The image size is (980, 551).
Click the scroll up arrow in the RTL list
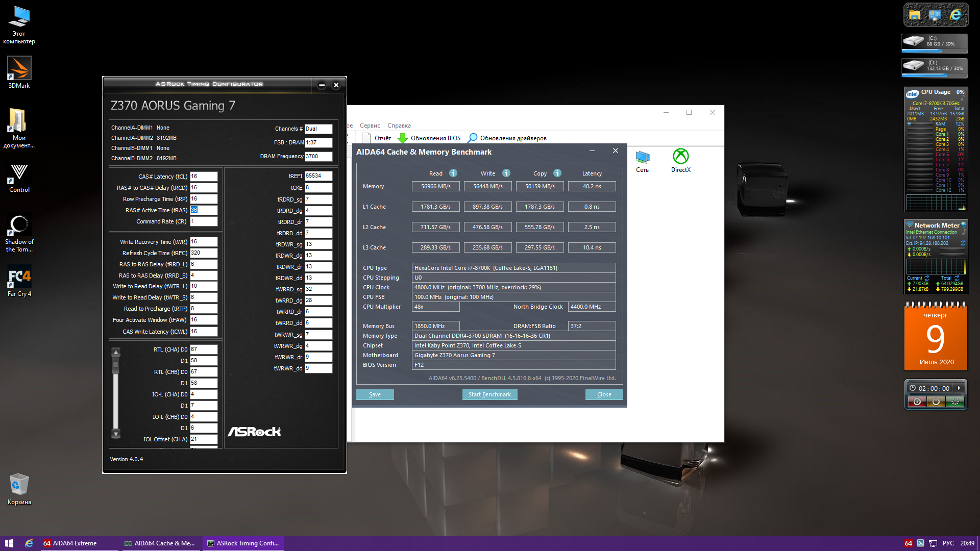116,352
